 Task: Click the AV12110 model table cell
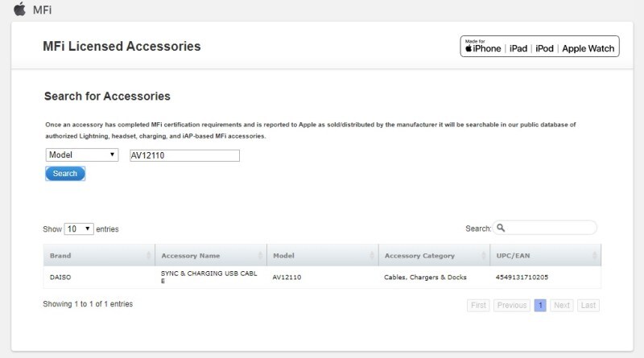pyautogui.click(x=287, y=278)
